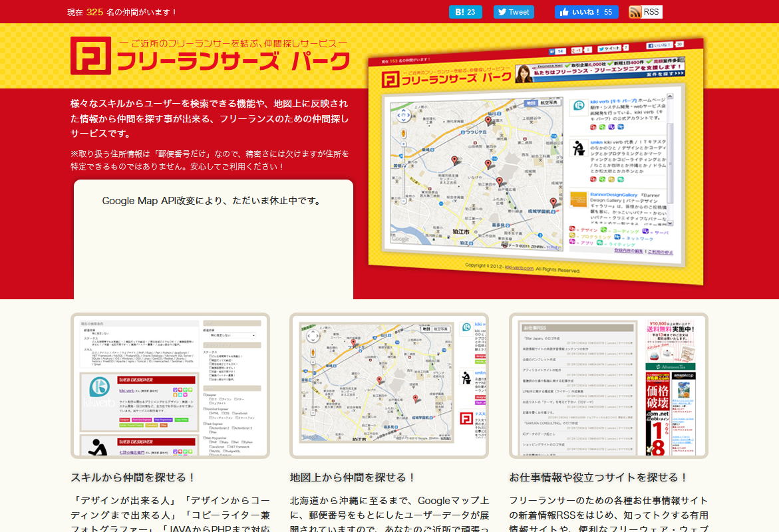Click the Hatena Bookmark B! button

click(465, 12)
